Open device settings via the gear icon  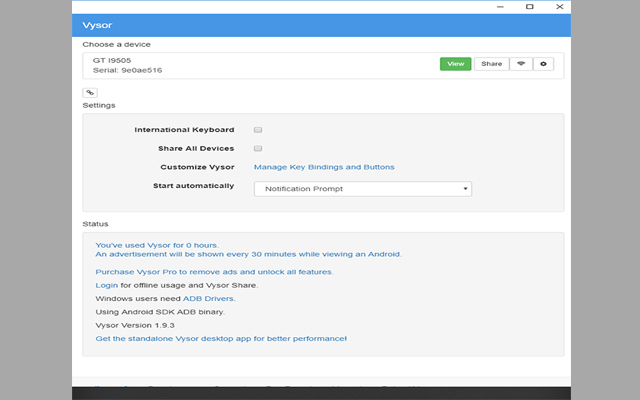point(544,64)
